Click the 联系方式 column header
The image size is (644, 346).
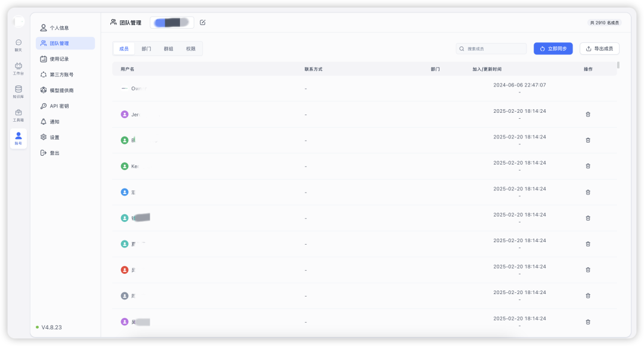click(x=314, y=69)
